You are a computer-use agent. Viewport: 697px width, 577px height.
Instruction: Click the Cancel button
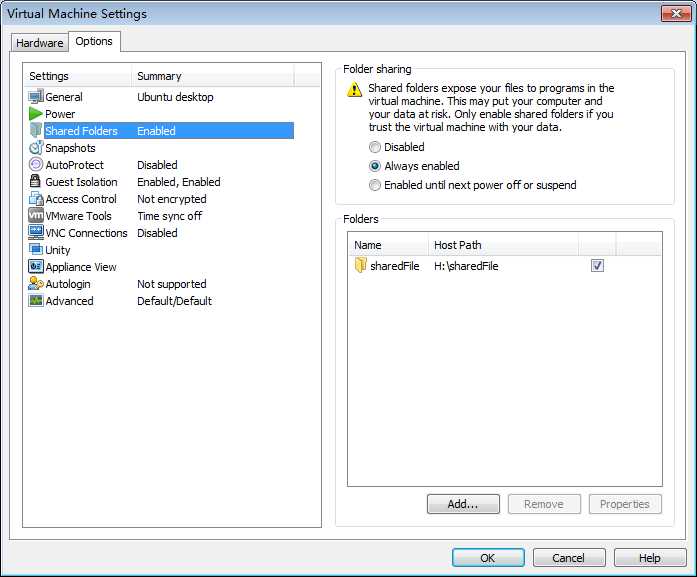[569, 558]
